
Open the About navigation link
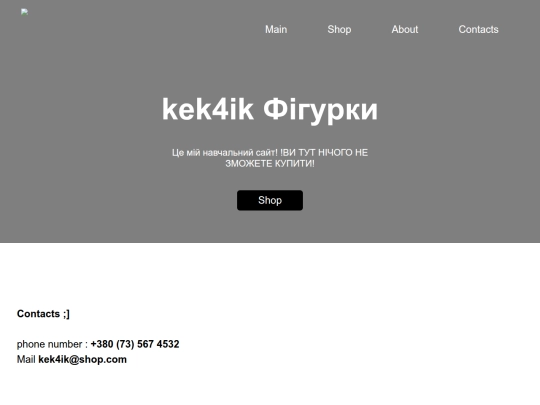405,30
